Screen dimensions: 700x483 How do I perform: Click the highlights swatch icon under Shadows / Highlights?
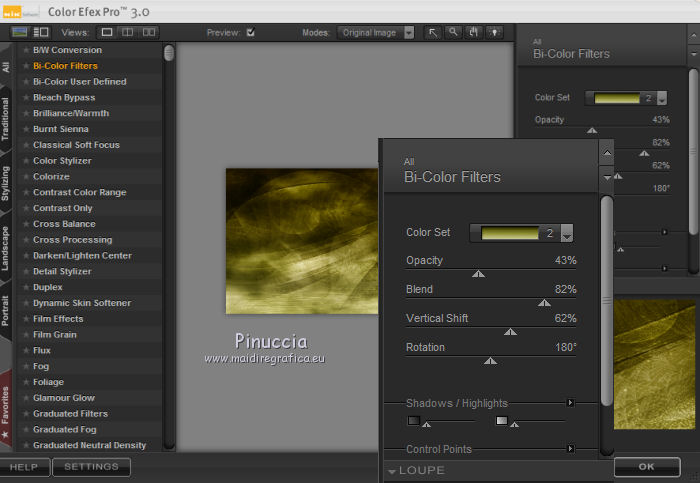point(502,421)
